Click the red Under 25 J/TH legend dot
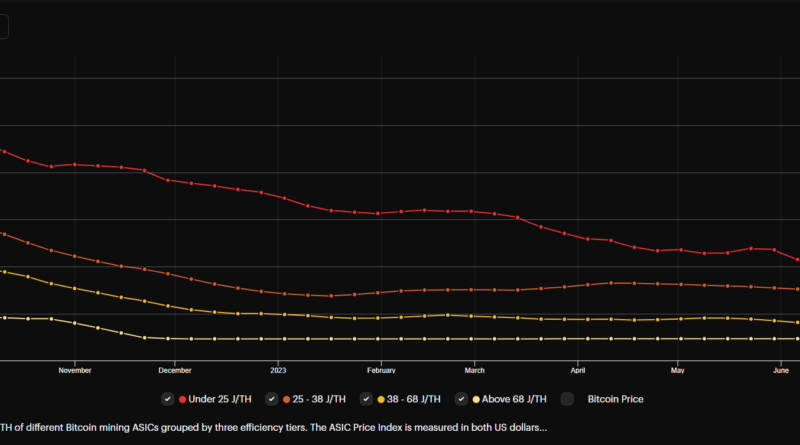The width and height of the screenshot is (800, 445). coord(182,399)
